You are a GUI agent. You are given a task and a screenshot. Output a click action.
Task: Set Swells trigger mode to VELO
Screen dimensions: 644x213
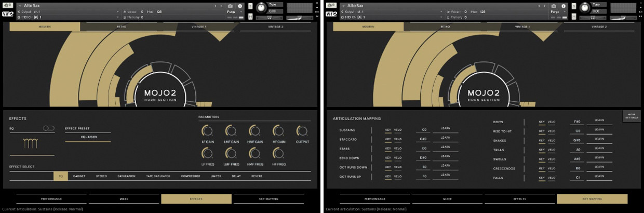[552, 159]
